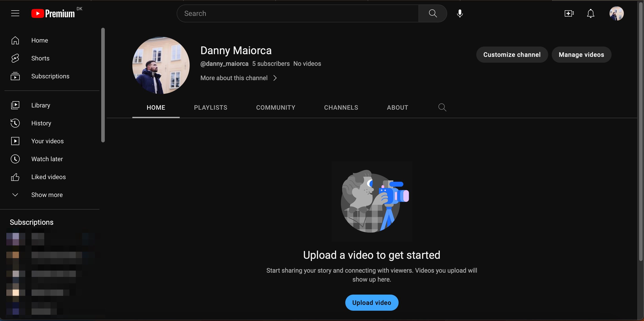Click the Danny Maiorca channel avatar
The width and height of the screenshot is (644, 321).
(x=161, y=65)
